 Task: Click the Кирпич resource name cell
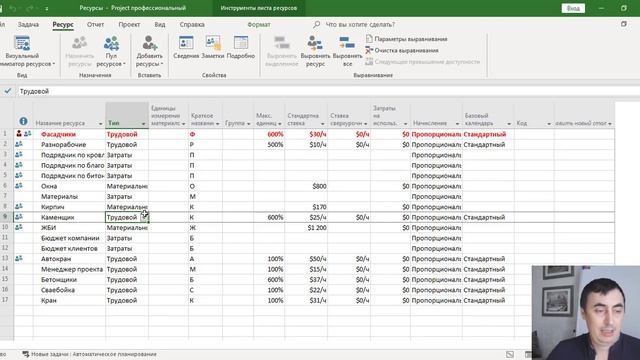(x=69, y=207)
